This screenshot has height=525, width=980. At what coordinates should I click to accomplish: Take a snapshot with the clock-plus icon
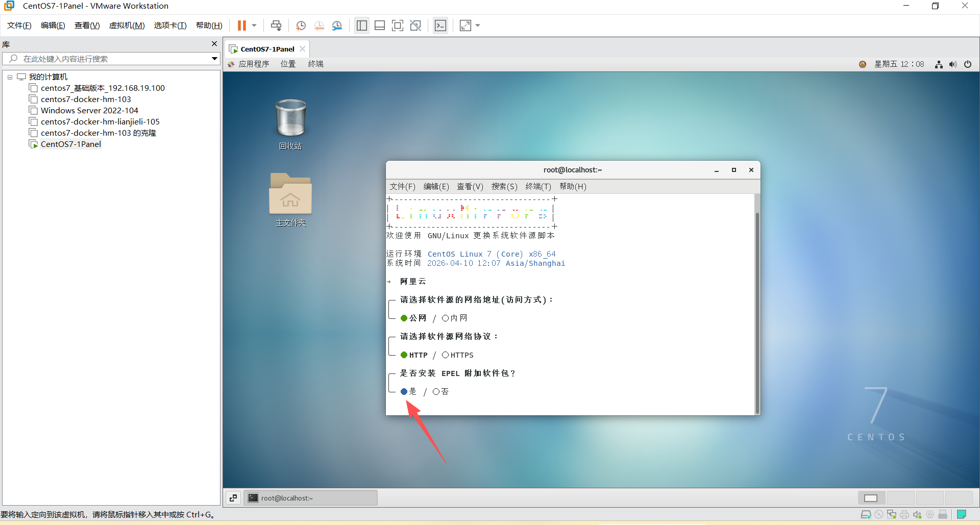point(301,26)
